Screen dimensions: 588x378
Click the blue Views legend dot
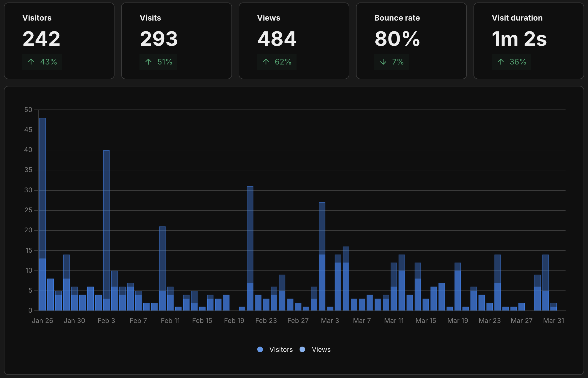[302, 349]
